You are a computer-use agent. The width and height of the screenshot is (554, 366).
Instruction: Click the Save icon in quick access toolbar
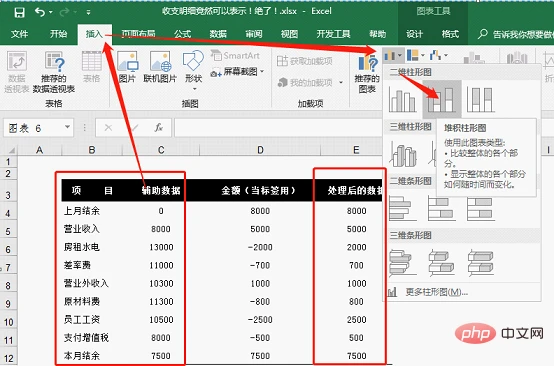(x=19, y=12)
